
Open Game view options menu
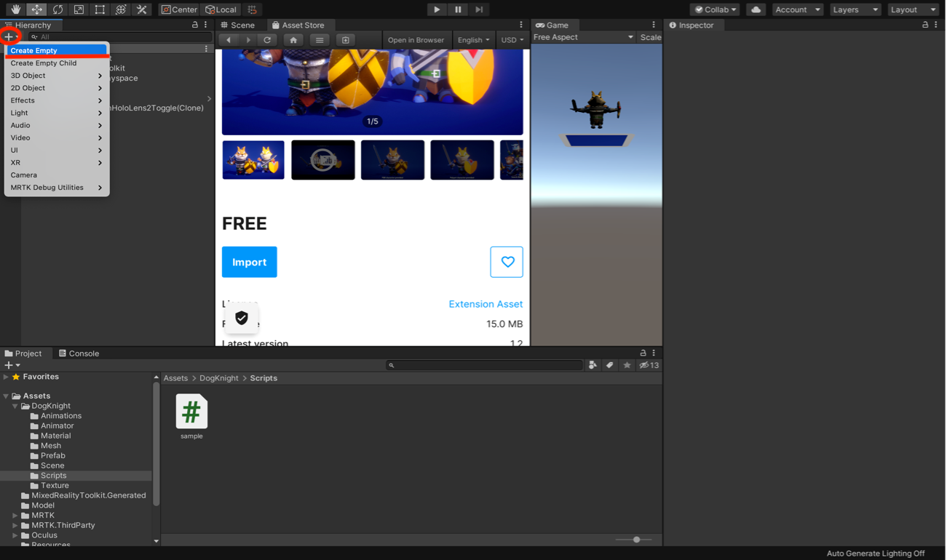tap(654, 25)
